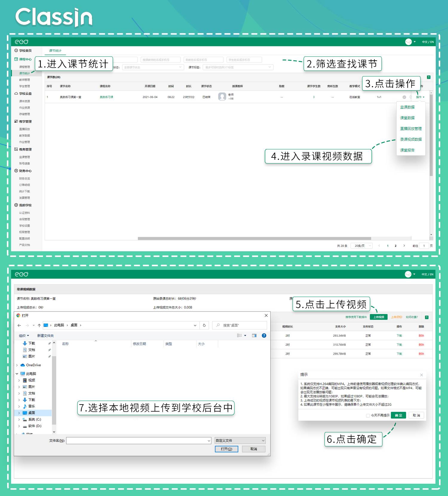Click the lesson table horizontal scrollbar
Screen dimensions: 448x496
click(x=254, y=238)
